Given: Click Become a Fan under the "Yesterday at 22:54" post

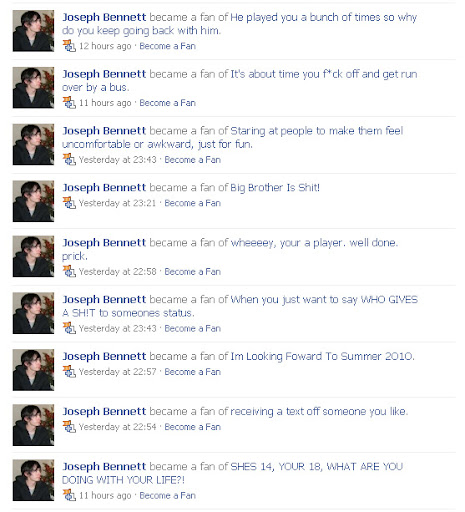Looking at the screenshot, I should tap(193, 427).
